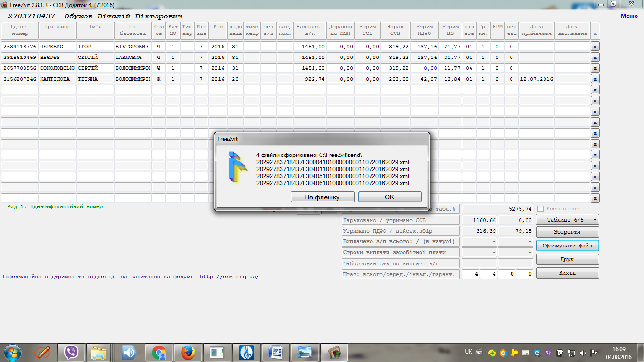Expand the 'Таблиці 6/5' dropdown
This screenshot has width=644, height=362.
coord(567,220)
